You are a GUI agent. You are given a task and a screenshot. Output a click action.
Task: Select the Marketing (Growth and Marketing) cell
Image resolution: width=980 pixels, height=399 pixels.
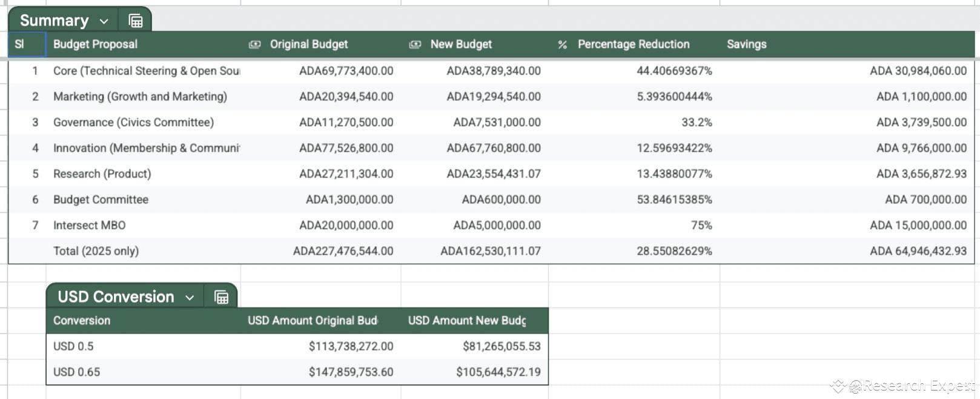pos(140,96)
